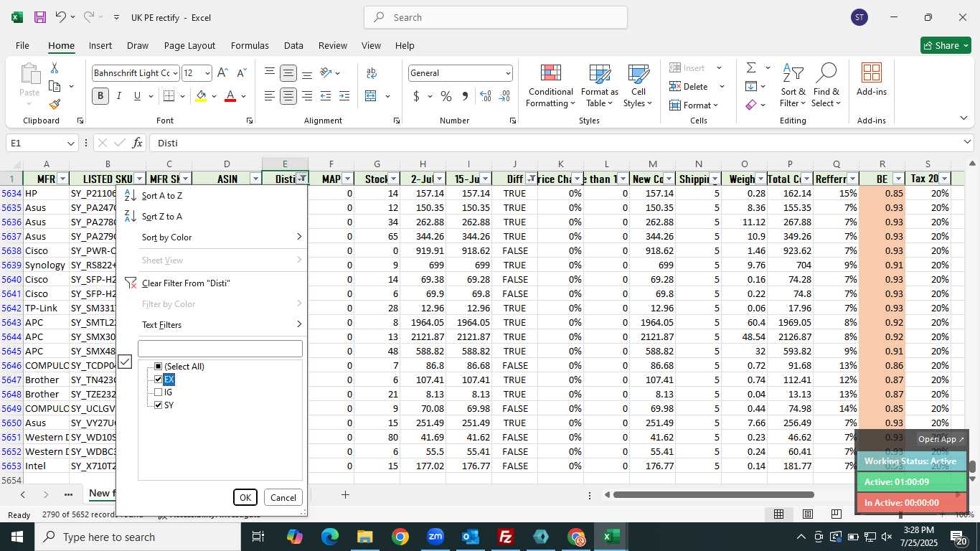Click Increase Decimal icon
The height and width of the screenshot is (551, 980).
[x=486, y=96]
